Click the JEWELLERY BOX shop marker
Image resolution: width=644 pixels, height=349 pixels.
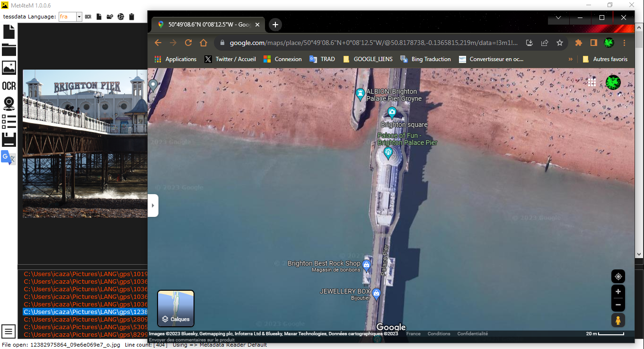[x=376, y=294]
